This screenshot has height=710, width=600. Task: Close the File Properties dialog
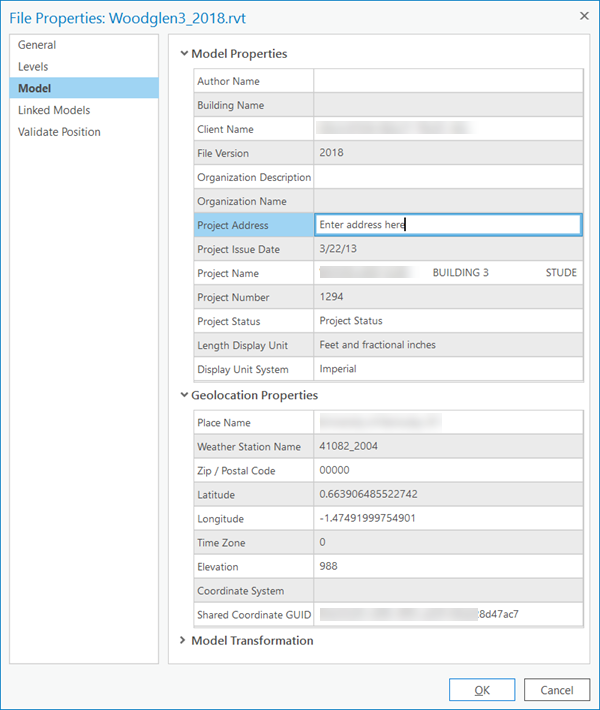(583, 15)
